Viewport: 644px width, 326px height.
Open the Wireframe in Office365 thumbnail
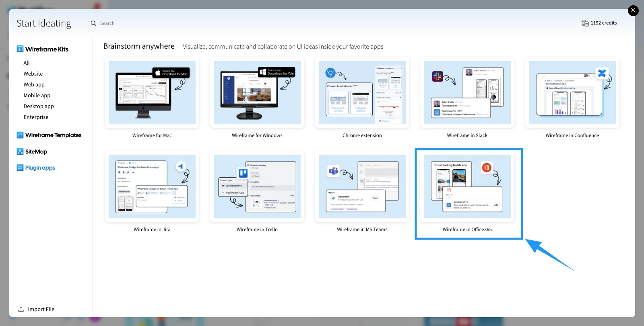click(x=467, y=187)
